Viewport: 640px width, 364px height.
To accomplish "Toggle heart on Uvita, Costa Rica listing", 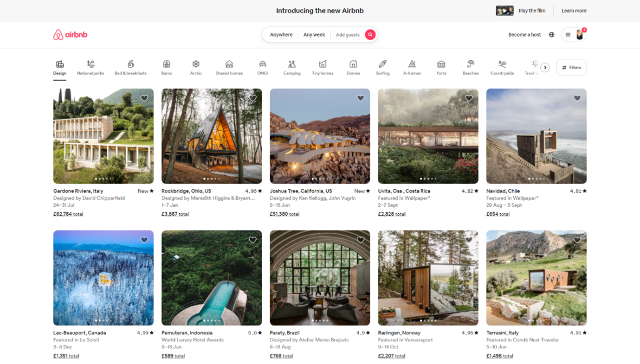I will tap(469, 98).
